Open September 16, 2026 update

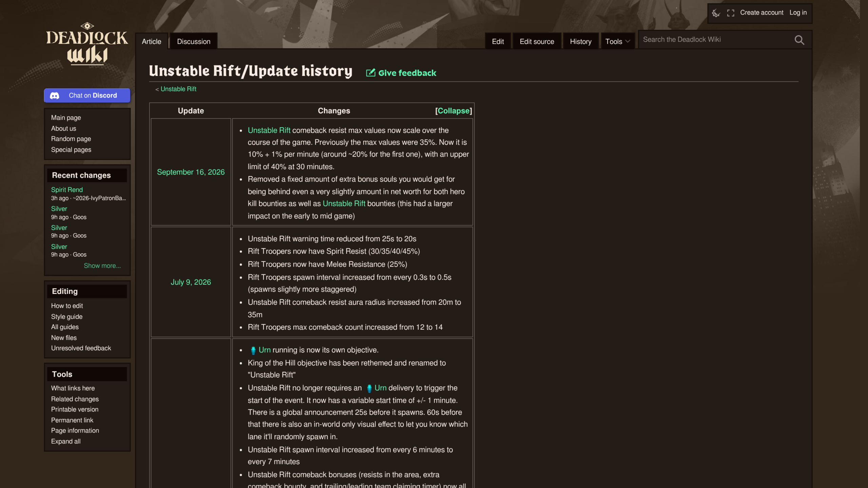(x=191, y=172)
